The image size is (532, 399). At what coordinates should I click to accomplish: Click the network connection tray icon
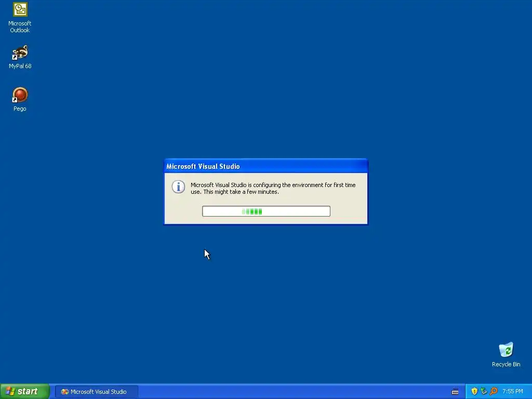(x=484, y=391)
